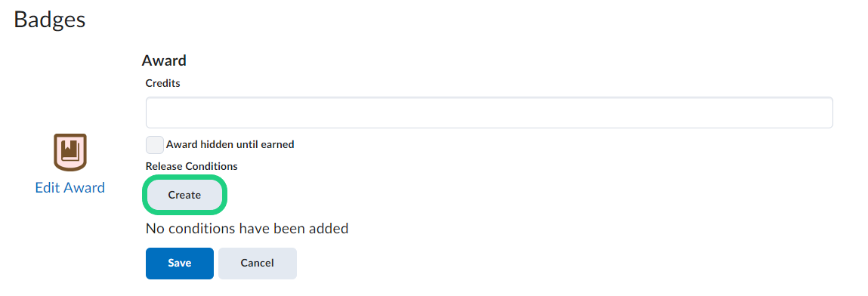This screenshot has width=868, height=296.
Task: Open the Edit Award link
Action: coord(70,187)
